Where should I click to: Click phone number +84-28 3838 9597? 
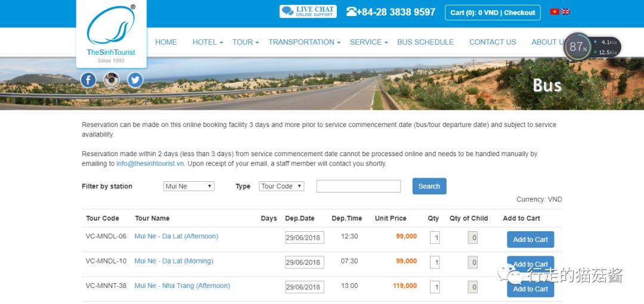[391, 12]
